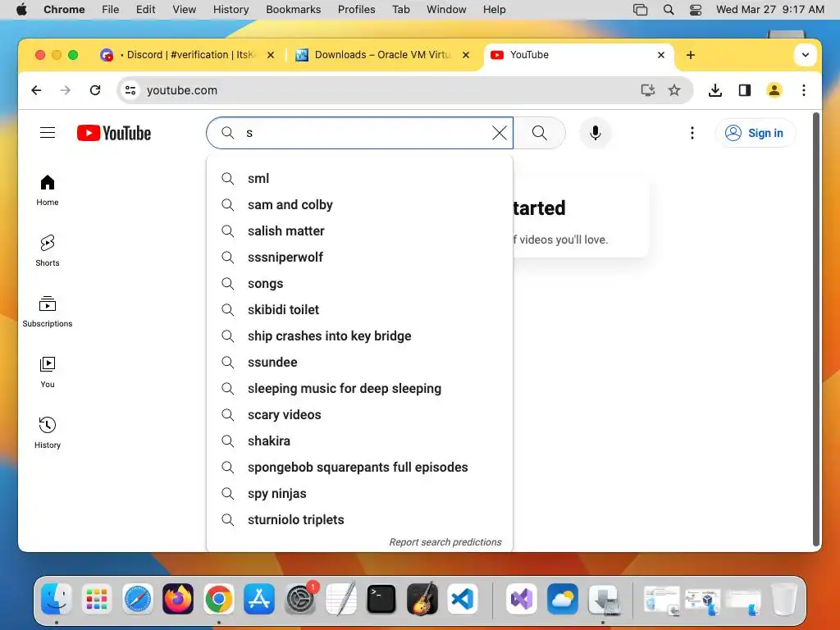Select 'sleeping music for deep sleeping' suggestion
This screenshot has width=840, height=630.
[359, 388]
